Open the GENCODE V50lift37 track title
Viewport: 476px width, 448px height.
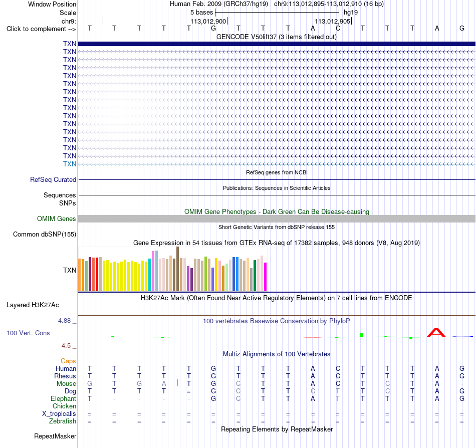[276, 37]
